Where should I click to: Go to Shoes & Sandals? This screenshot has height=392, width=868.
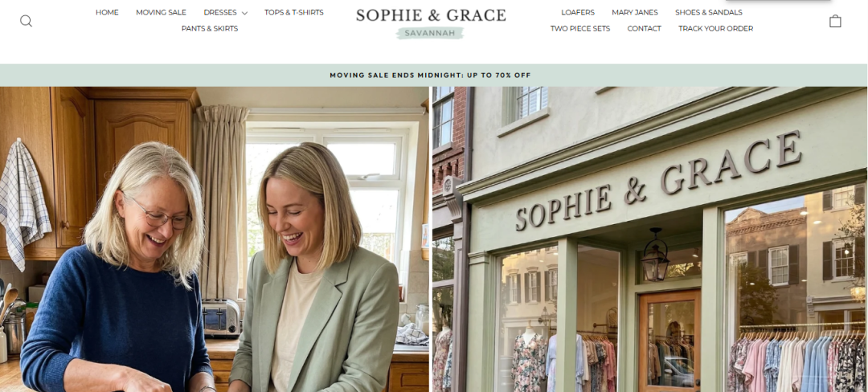(x=709, y=12)
